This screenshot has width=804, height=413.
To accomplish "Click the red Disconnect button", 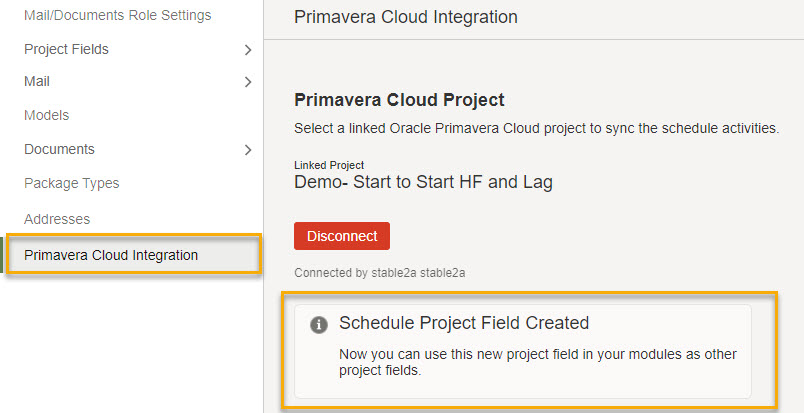I will tap(341, 236).
